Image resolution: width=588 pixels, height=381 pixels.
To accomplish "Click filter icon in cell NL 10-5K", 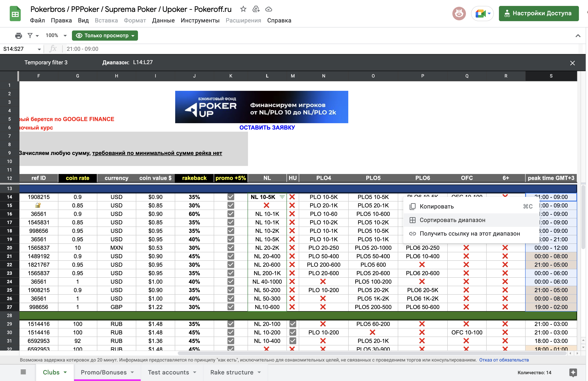I will [282, 197].
